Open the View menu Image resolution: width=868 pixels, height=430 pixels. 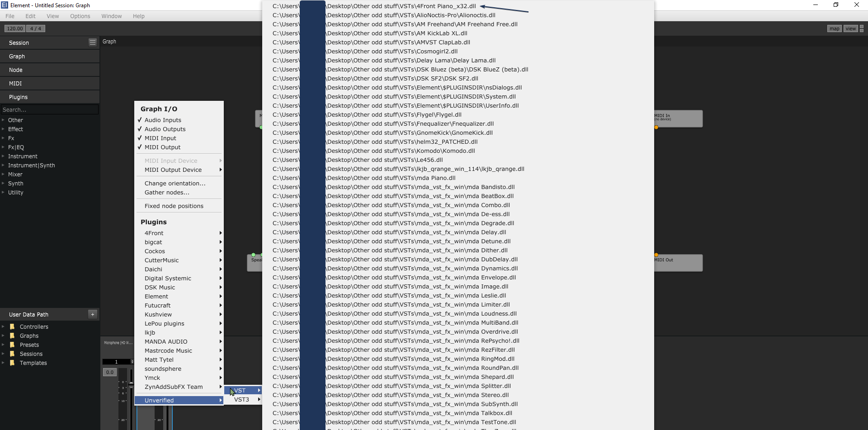point(53,16)
